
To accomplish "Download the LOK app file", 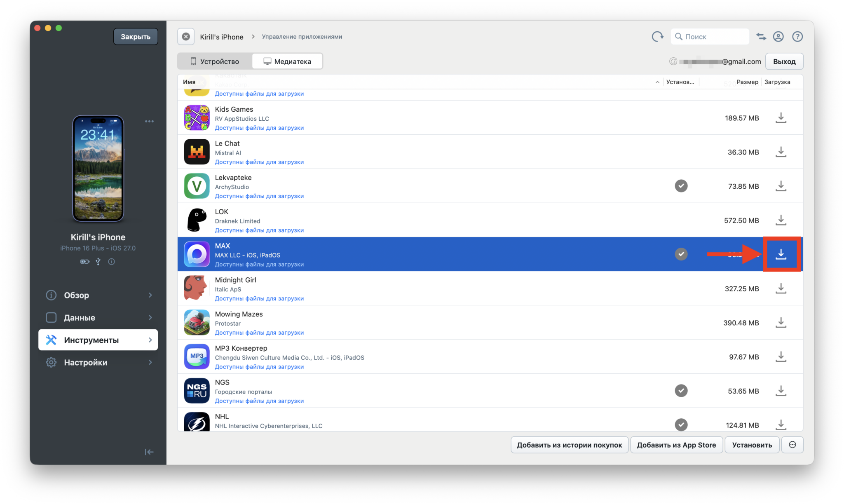I will [x=781, y=220].
